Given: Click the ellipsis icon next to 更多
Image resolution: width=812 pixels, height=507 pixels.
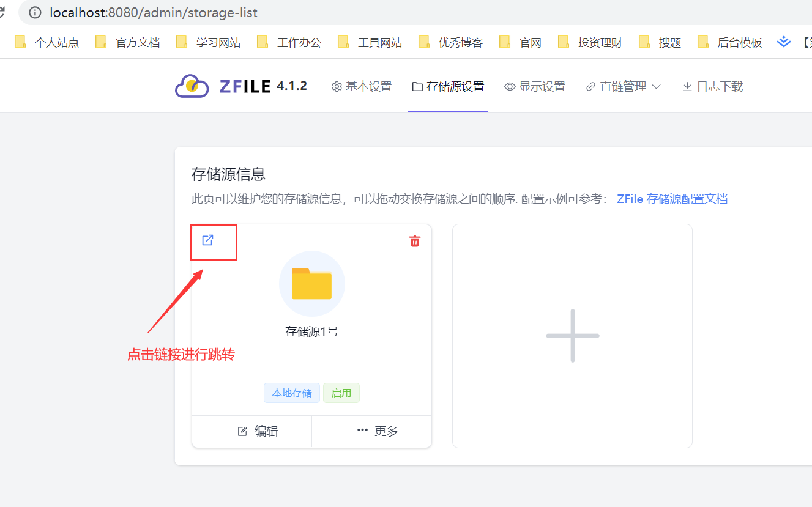Looking at the screenshot, I should pos(362,430).
